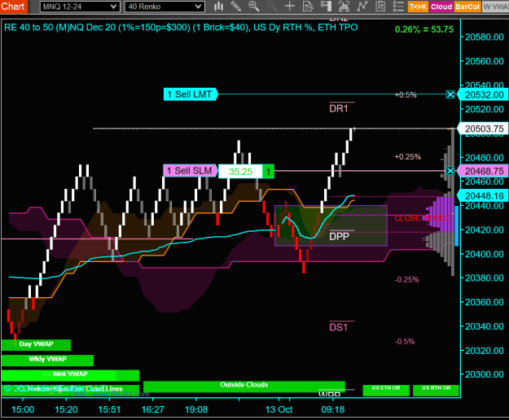The height and width of the screenshot is (420, 509).
Task: Click the -0.5% level label
Action: point(405,342)
